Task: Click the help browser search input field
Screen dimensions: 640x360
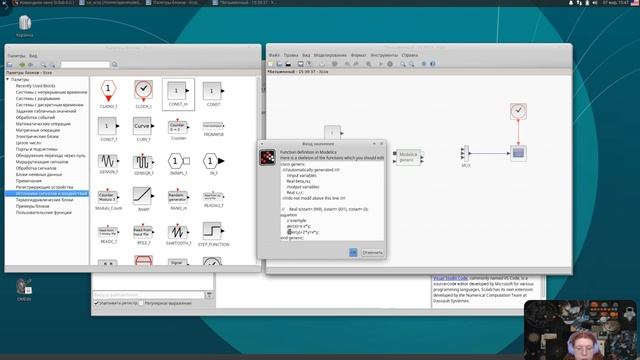Action: point(149,295)
